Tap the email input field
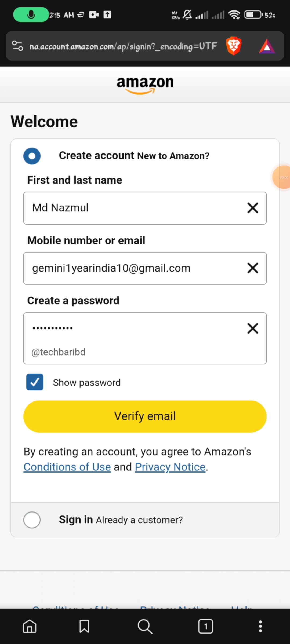This screenshot has width=290, height=644. click(134, 268)
